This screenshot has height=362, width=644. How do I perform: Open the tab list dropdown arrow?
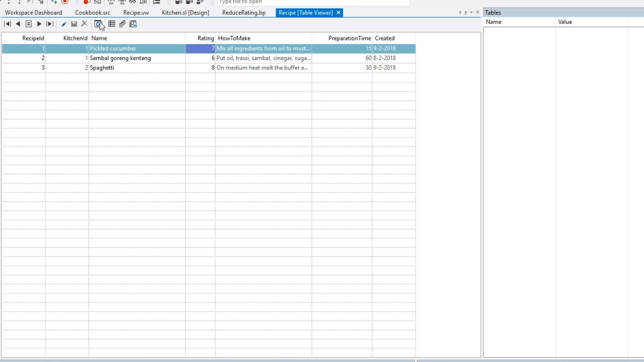pos(472,13)
